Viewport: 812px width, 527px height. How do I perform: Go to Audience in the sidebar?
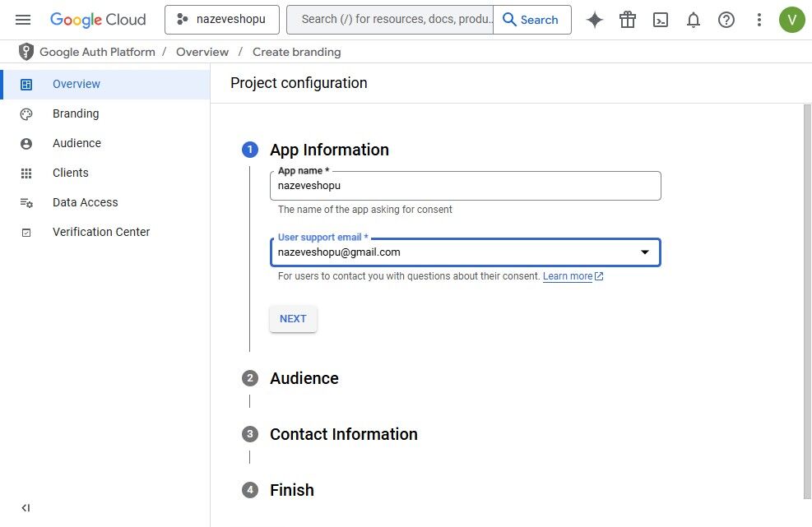77,143
